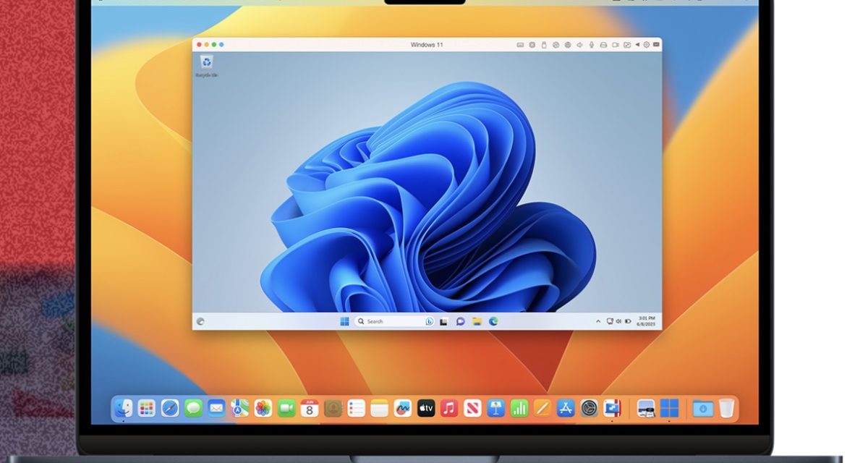
Task: Open the Chat icon in Windows taskbar
Action: (460, 321)
